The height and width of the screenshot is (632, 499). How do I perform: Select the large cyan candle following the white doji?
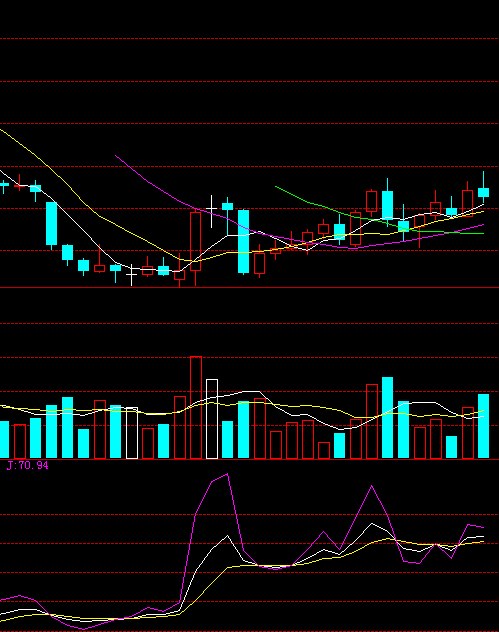[x=243, y=241]
